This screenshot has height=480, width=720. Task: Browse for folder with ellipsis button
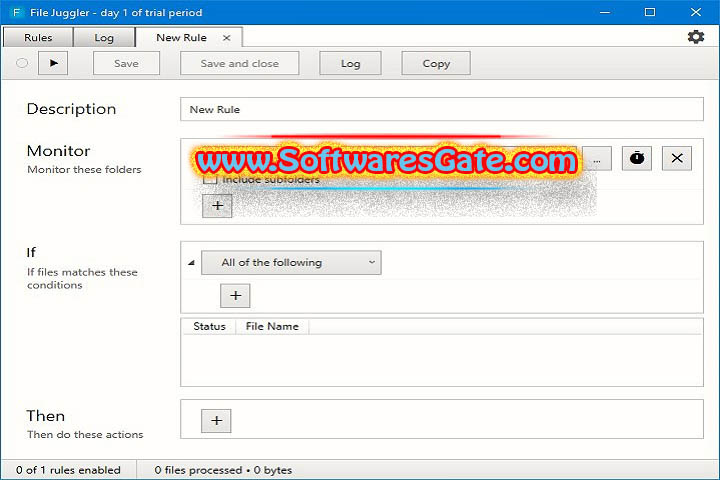coord(596,158)
